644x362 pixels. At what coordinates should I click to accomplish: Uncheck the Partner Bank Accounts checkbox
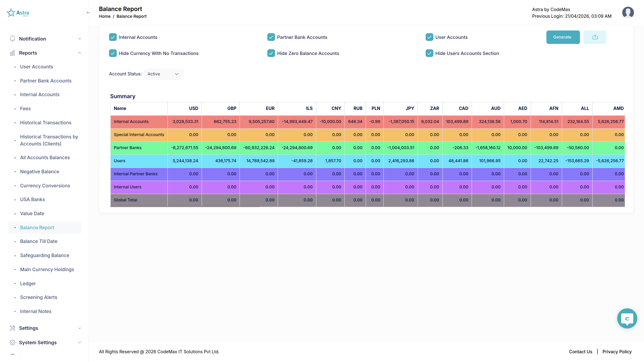[271, 37]
